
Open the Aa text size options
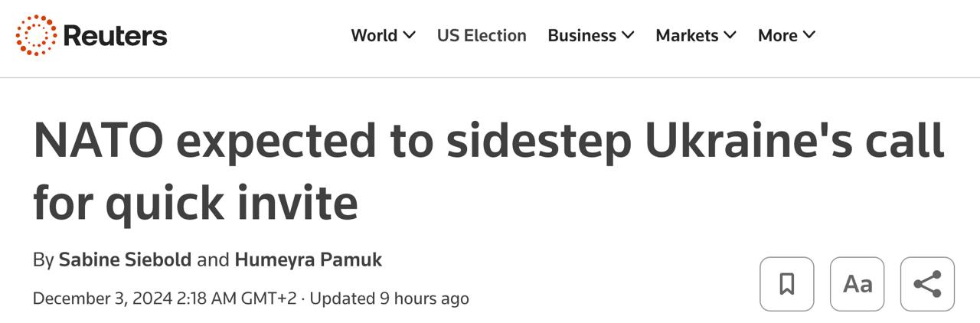857,284
